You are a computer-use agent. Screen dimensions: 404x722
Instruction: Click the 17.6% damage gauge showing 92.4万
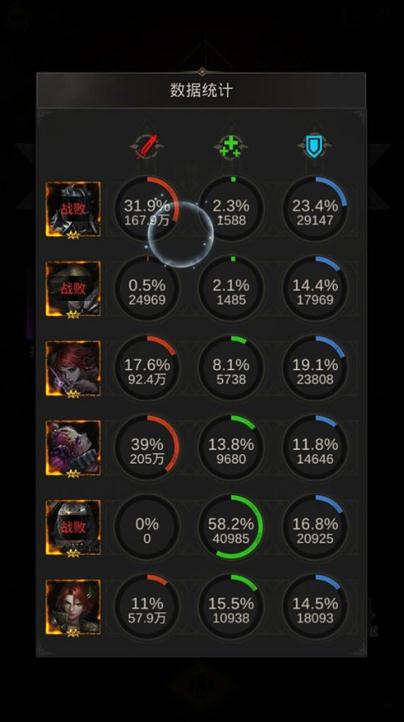[146, 368]
